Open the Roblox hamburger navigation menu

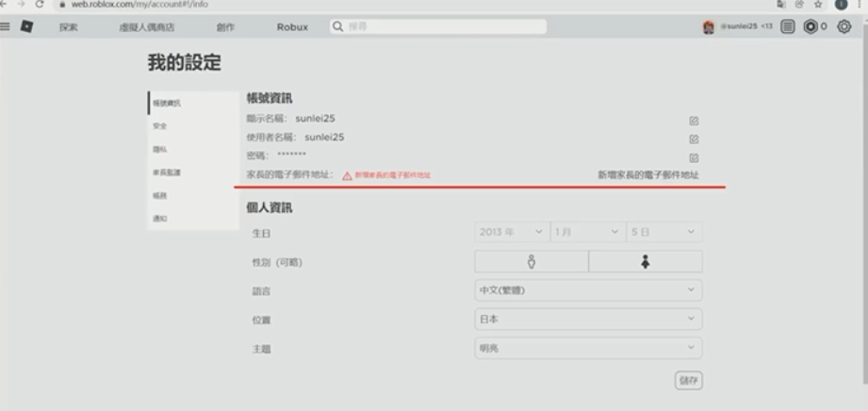pyautogui.click(x=5, y=26)
